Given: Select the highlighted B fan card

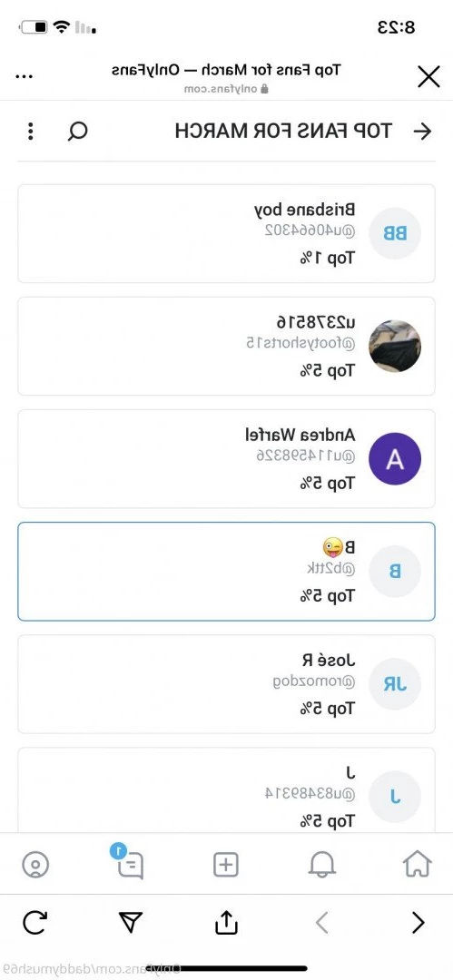Looking at the screenshot, I should pos(227,572).
